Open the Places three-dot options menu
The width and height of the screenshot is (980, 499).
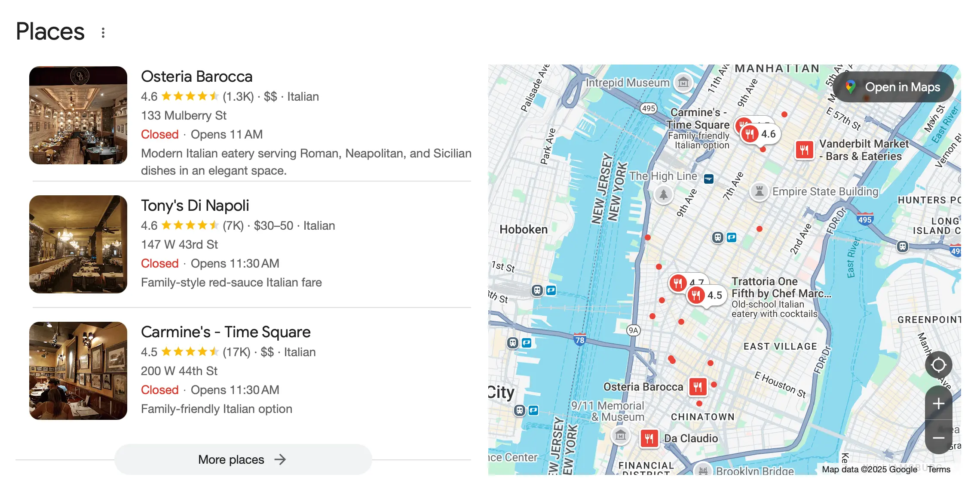click(103, 33)
